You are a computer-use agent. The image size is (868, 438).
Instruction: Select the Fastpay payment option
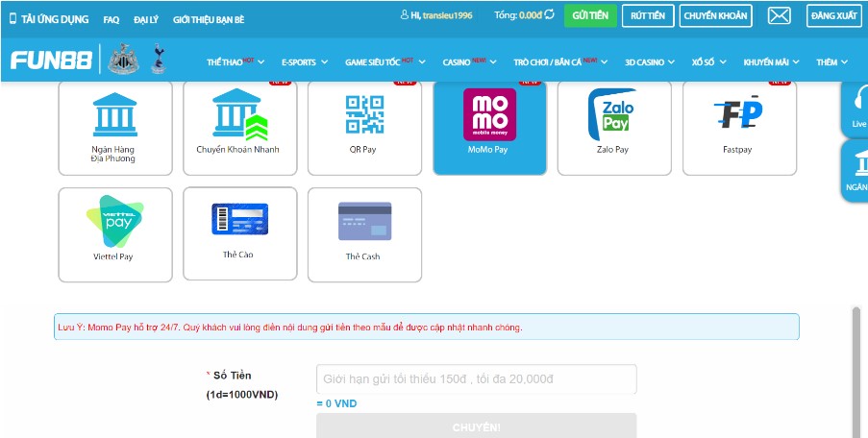click(x=739, y=128)
